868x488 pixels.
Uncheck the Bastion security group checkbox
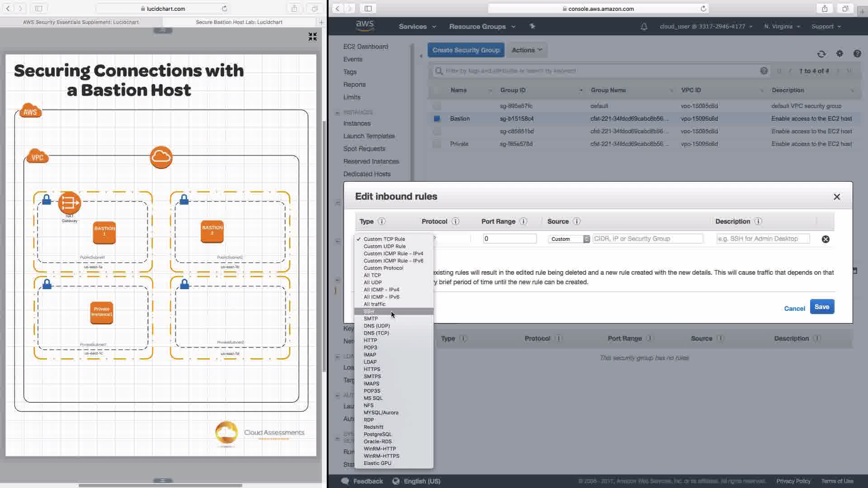pos(437,118)
